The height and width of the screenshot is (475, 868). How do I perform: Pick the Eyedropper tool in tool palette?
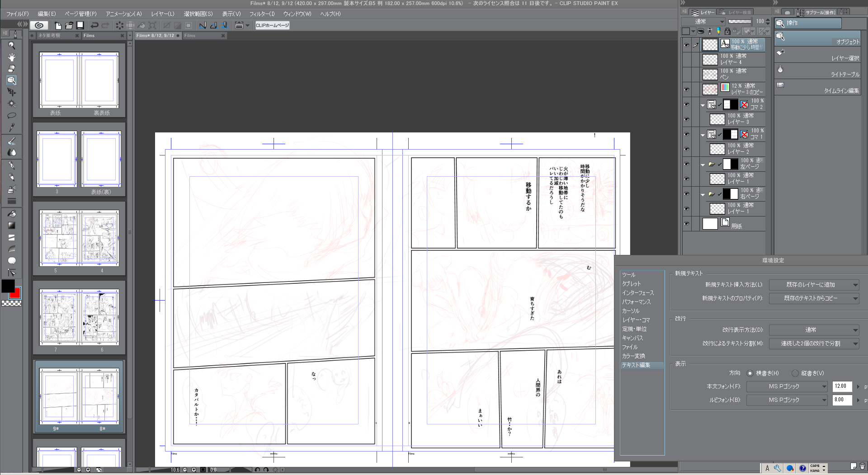click(12, 127)
